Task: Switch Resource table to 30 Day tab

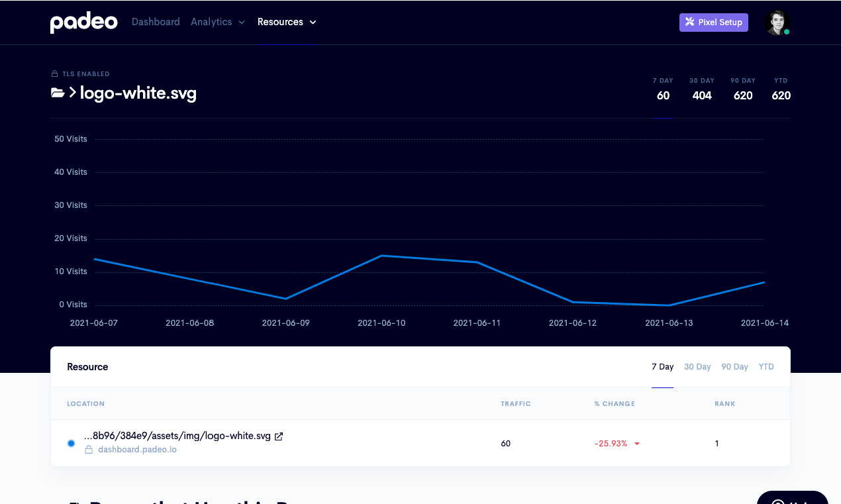Action: point(697,367)
